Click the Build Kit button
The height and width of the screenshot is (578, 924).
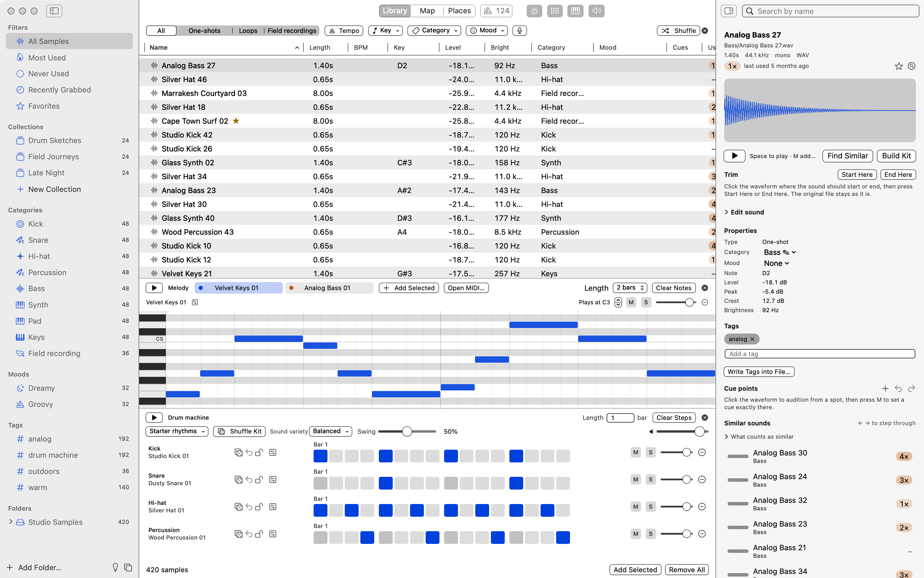pos(896,156)
